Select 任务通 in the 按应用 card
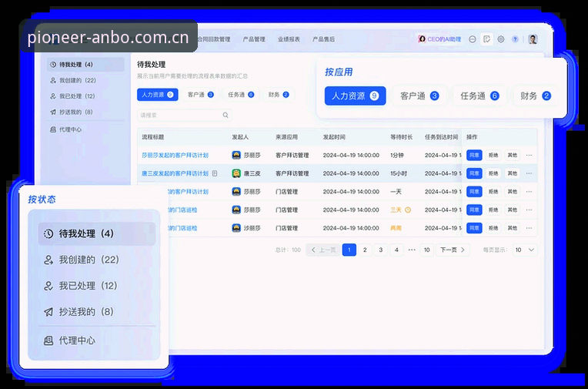The image size is (588, 389). pyautogui.click(x=479, y=96)
